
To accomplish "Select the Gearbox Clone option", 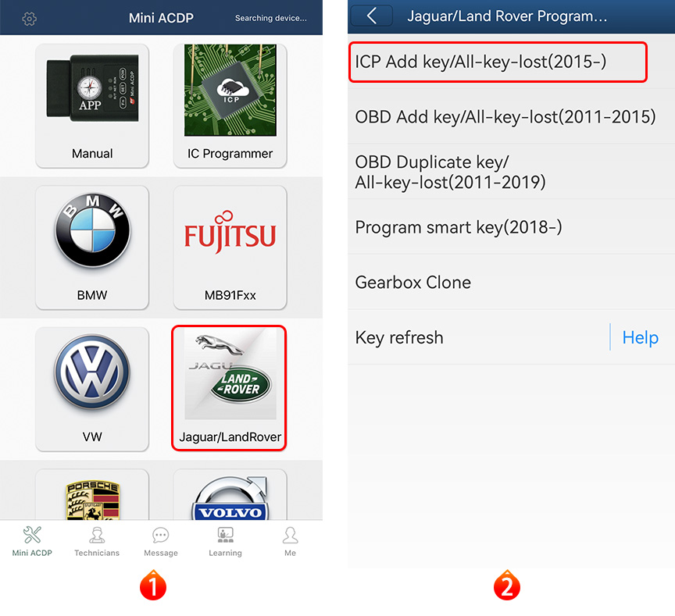I will pos(413,282).
